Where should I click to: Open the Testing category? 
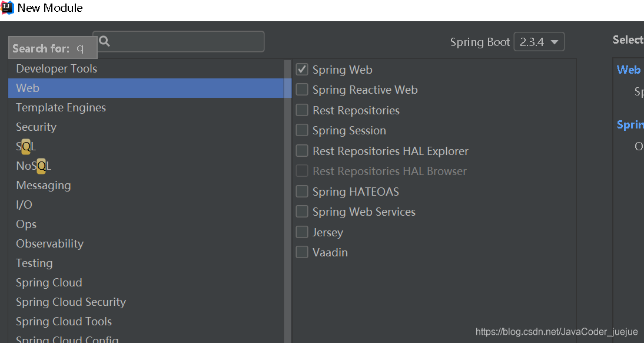click(x=146, y=263)
